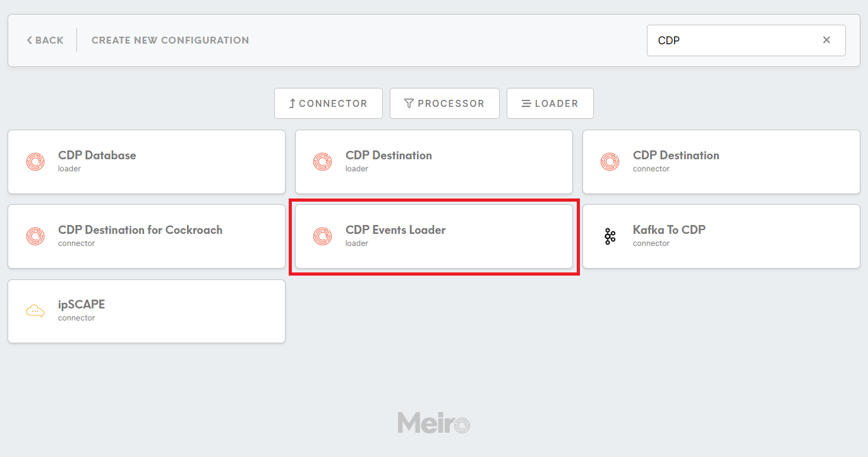This screenshot has width=868, height=457.
Task: Click the Cockroach destination maze icon
Action: tap(35, 236)
